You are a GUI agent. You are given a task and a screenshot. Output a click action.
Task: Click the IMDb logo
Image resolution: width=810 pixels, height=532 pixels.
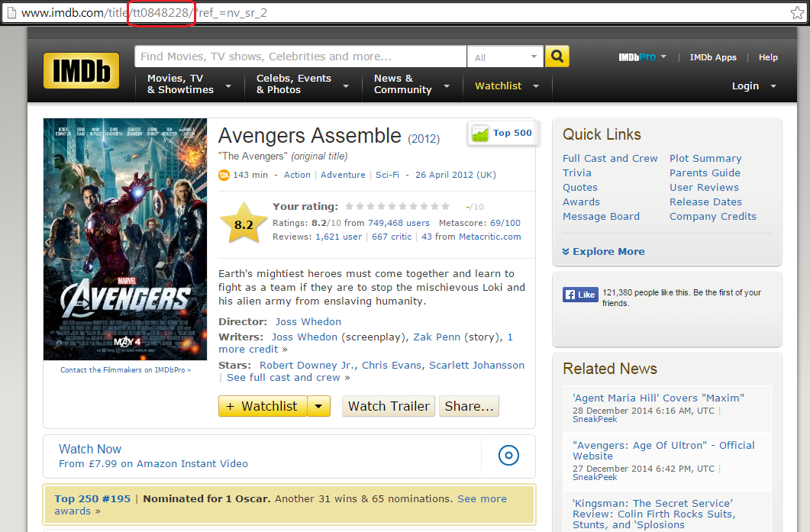(81, 70)
